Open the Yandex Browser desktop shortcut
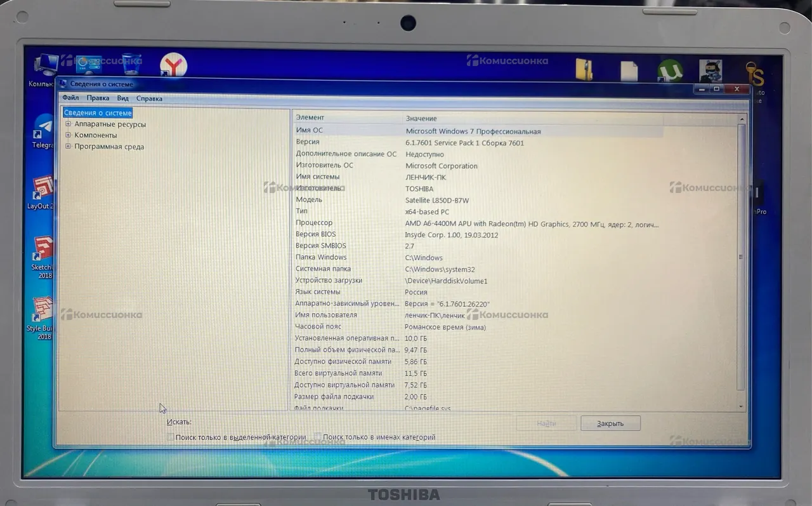 tap(173, 65)
